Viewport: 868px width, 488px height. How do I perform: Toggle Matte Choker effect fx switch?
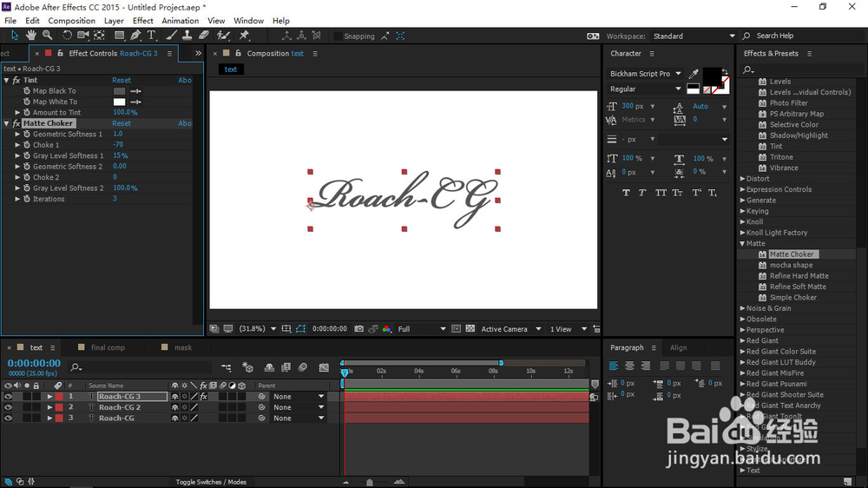16,123
